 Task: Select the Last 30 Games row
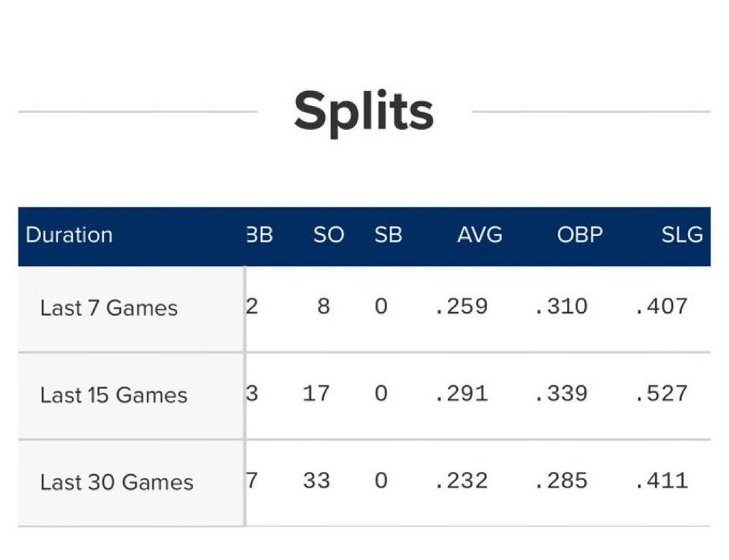tap(117, 482)
